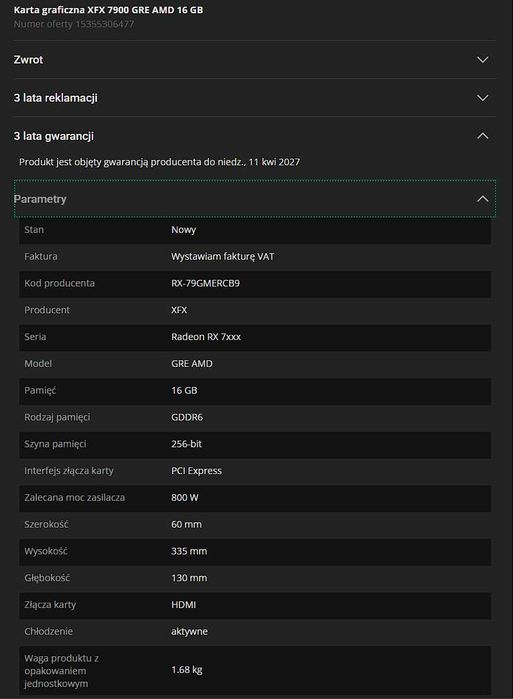
Task: Click the value Nowy
Action: [184, 230]
